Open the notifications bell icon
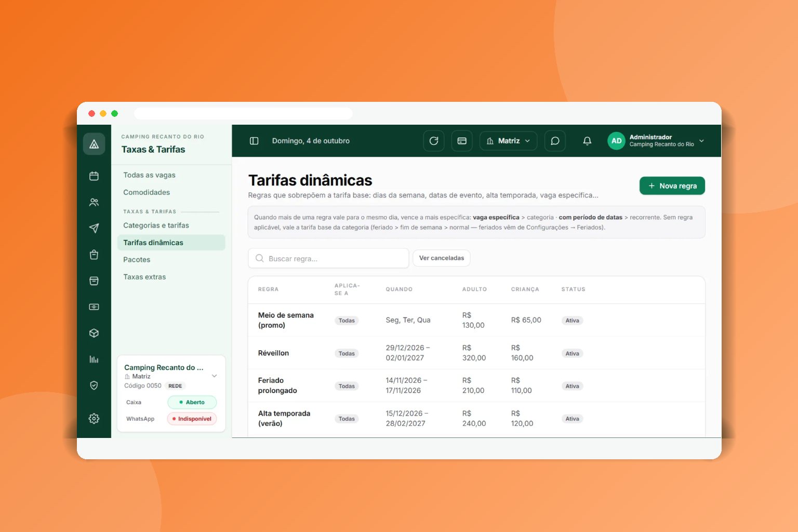This screenshot has width=798, height=532. pos(587,141)
